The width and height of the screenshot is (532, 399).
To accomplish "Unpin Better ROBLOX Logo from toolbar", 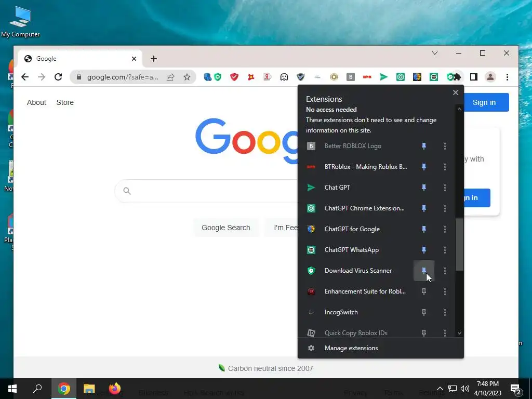I will pyautogui.click(x=424, y=146).
